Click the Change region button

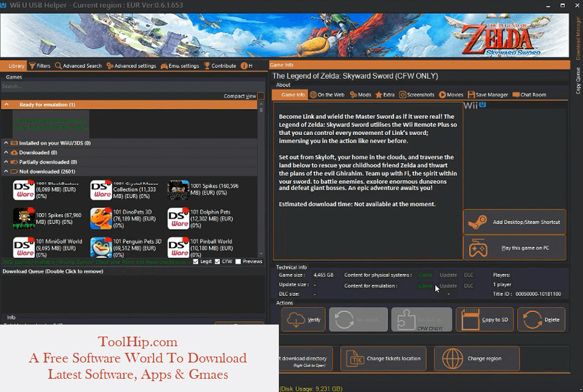tap(476, 358)
